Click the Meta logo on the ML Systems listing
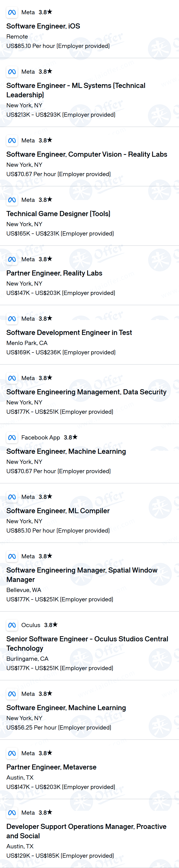The height and width of the screenshot is (868, 179). [x=12, y=72]
